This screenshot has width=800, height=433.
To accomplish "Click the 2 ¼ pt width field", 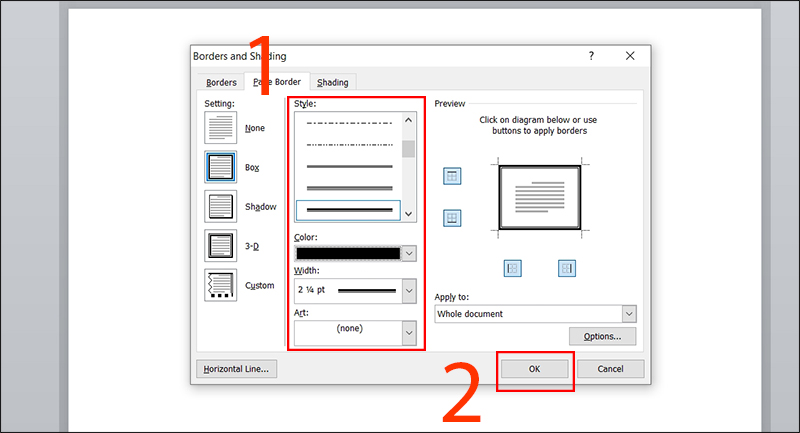I will point(348,291).
